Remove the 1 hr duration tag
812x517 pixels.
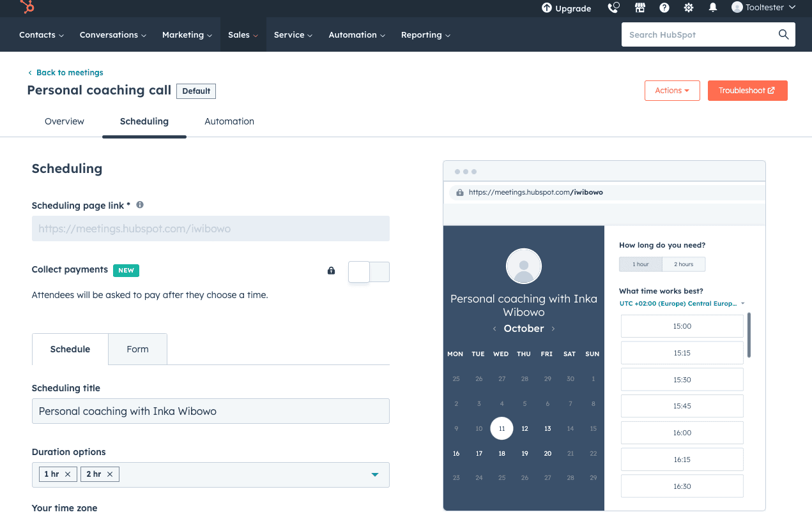pyautogui.click(x=68, y=474)
